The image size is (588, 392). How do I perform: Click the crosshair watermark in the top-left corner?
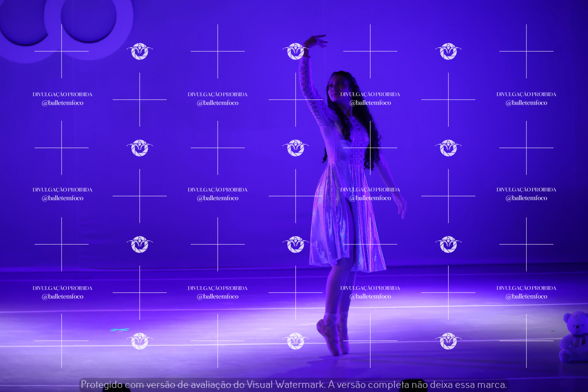click(62, 51)
